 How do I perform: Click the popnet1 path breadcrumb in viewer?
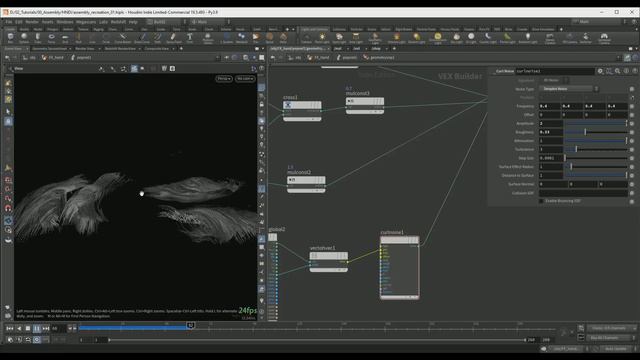click(81, 58)
